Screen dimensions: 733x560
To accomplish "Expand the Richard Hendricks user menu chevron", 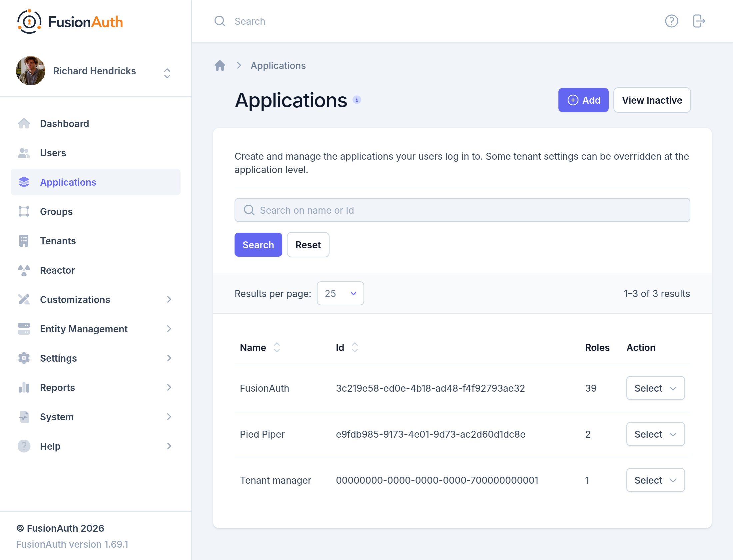I will [x=167, y=73].
